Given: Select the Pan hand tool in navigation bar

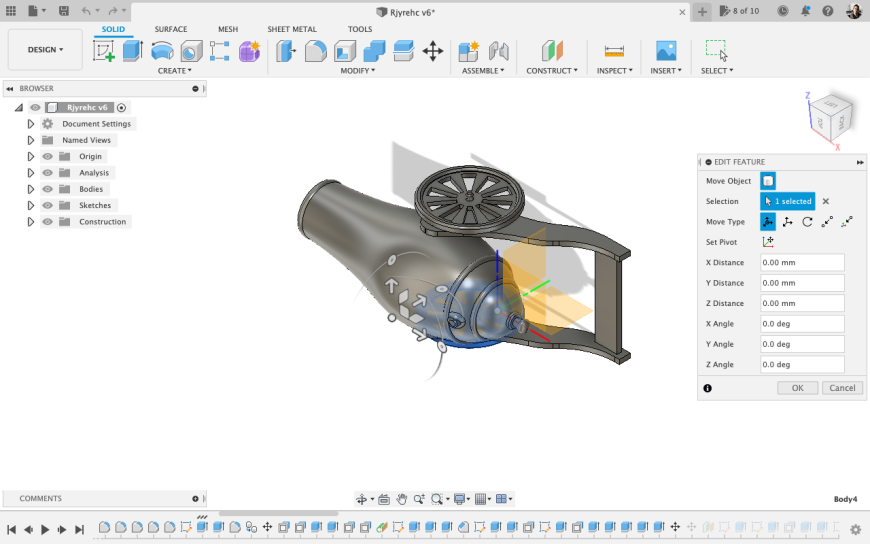Looking at the screenshot, I should tap(401, 499).
